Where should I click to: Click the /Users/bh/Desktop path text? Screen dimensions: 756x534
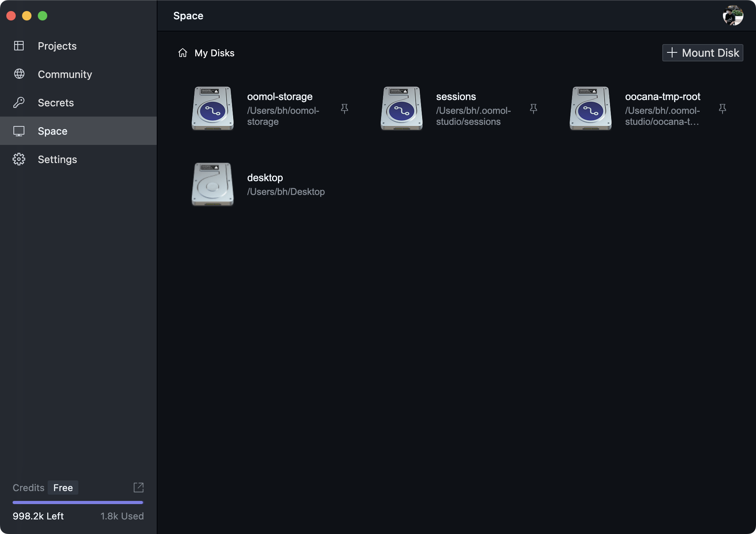tap(286, 192)
